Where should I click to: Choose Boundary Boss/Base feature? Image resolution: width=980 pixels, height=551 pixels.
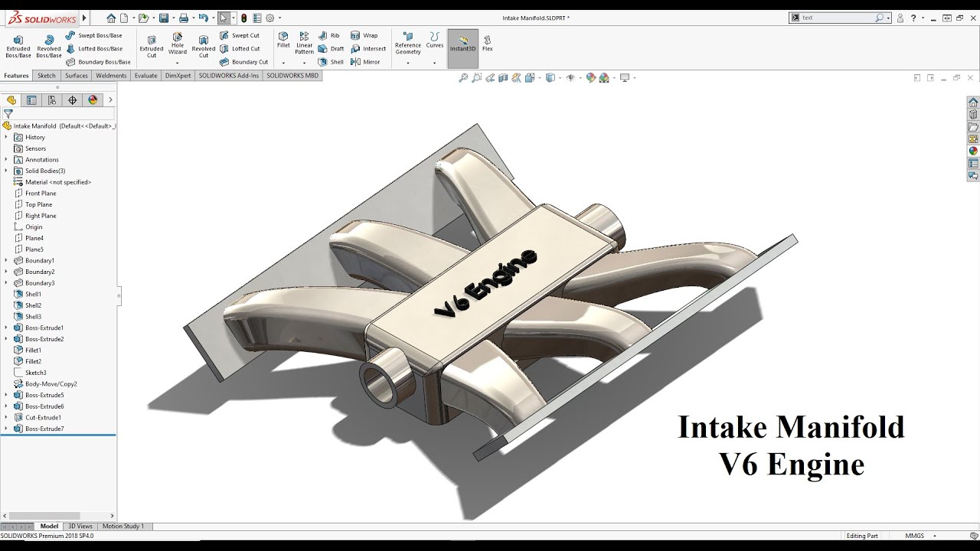(x=98, y=62)
